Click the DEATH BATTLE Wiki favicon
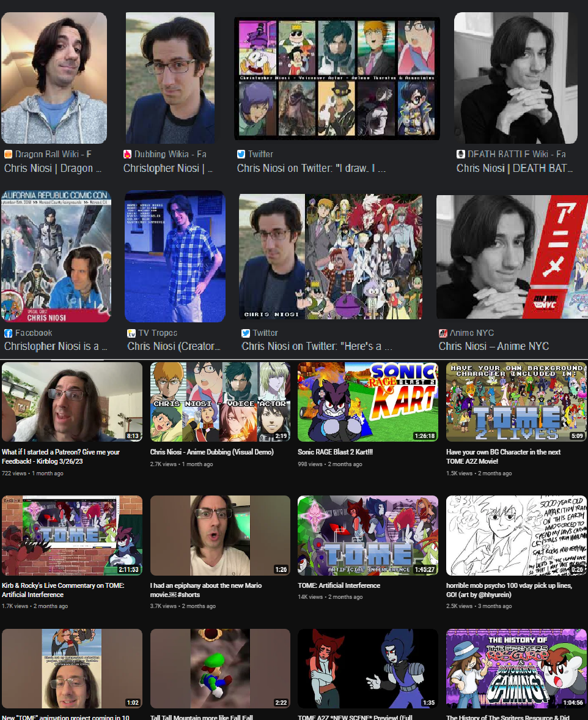 click(461, 154)
